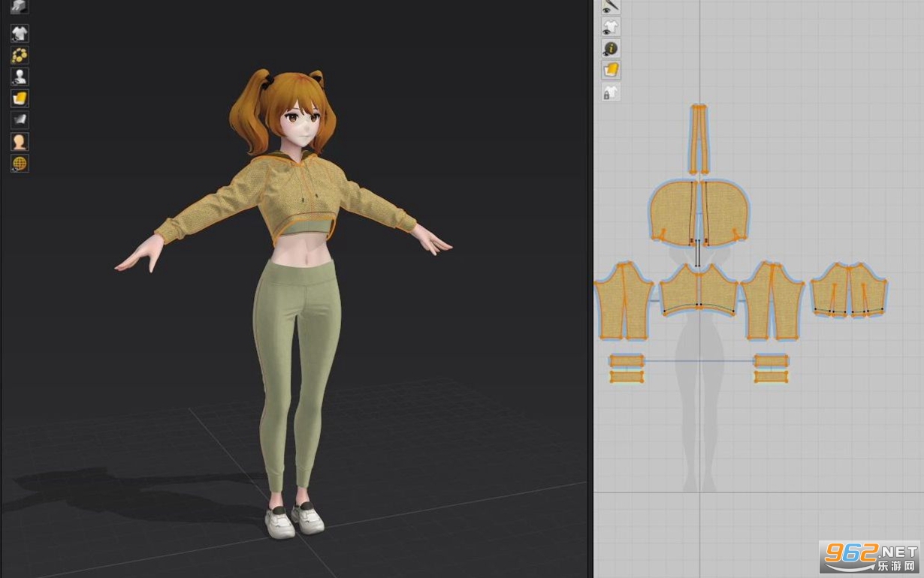Click yellow fabric texture icon in 2D toolbar
The height and width of the screenshot is (578, 924).
tap(611, 71)
